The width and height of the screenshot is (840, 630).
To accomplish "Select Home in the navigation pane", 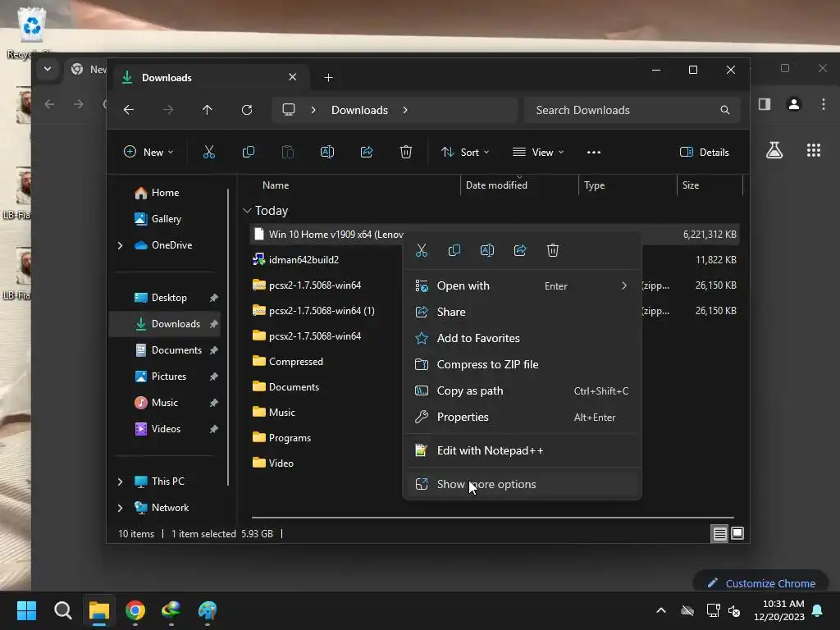I will (x=165, y=193).
